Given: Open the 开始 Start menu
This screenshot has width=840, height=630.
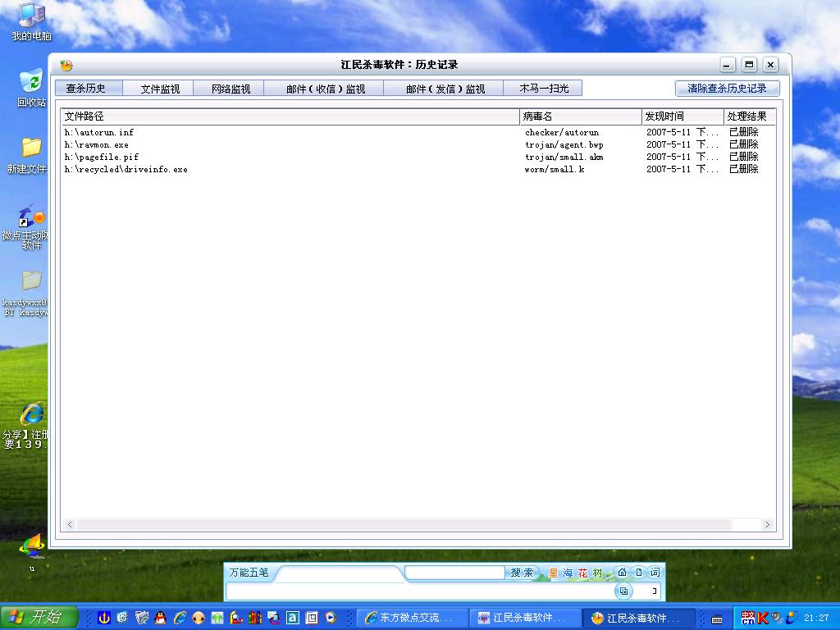Looking at the screenshot, I should tap(39, 617).
